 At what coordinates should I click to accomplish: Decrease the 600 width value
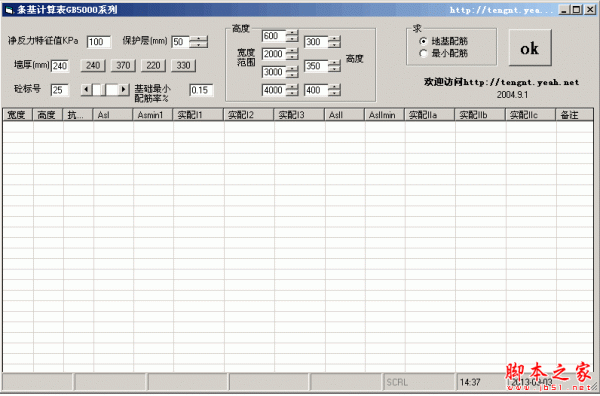click(x=292, y=39)
